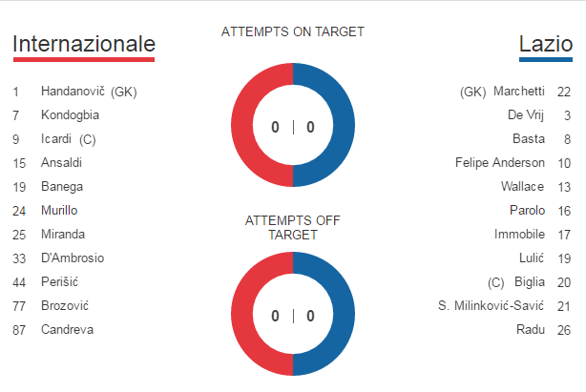Select Immobile, number 17
The image size is (586, 392).
[x=519, y=235]
